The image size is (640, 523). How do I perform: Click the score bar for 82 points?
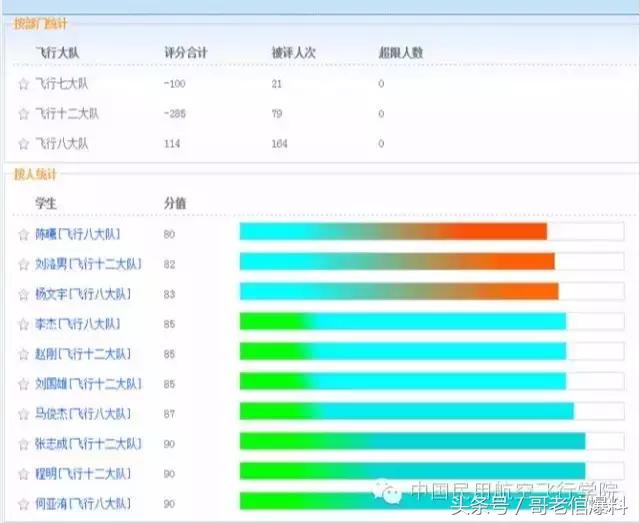pyautogui.click(x=397, y=261)
